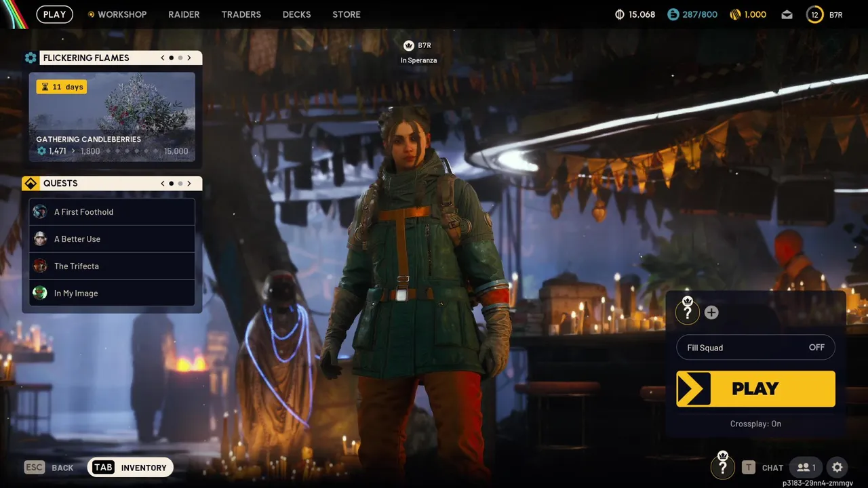Go to previous Flickering Flames page arrow

[x=163, y=58]
